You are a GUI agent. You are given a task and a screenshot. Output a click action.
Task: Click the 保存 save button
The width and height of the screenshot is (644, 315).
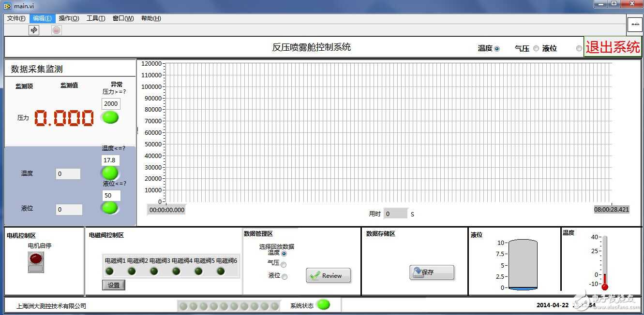[x=432, y=272]
